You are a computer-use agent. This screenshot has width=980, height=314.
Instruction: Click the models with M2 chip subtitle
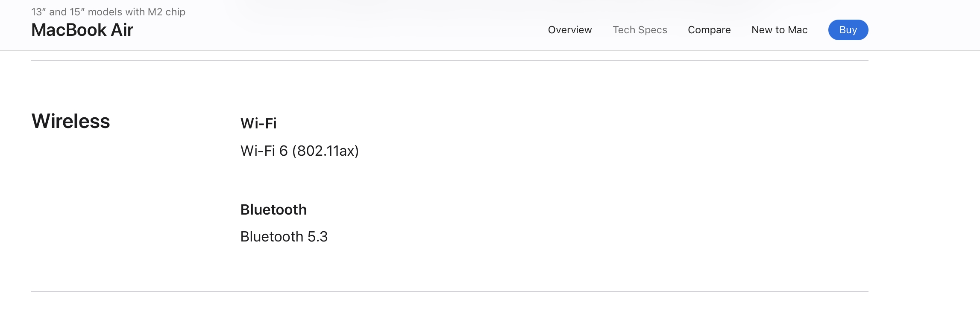click(108, 12)
